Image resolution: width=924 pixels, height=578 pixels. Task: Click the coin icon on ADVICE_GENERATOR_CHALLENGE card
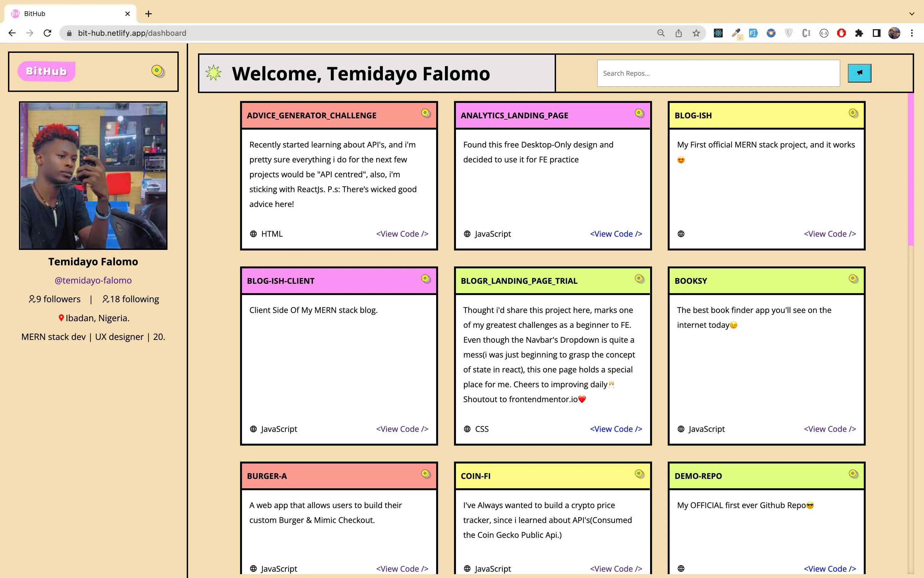425,113
